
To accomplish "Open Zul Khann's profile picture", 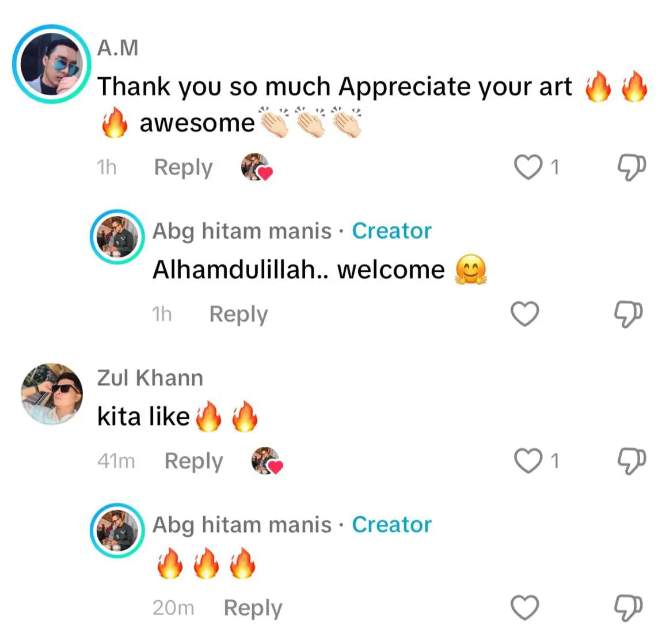I will pyautogui.click(x=52, y=393).
